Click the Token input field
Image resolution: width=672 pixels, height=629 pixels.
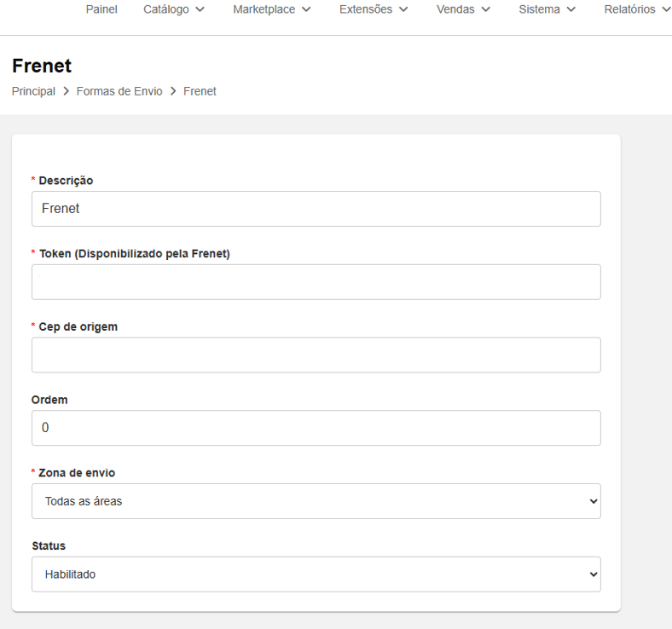(x=316, y=282)
